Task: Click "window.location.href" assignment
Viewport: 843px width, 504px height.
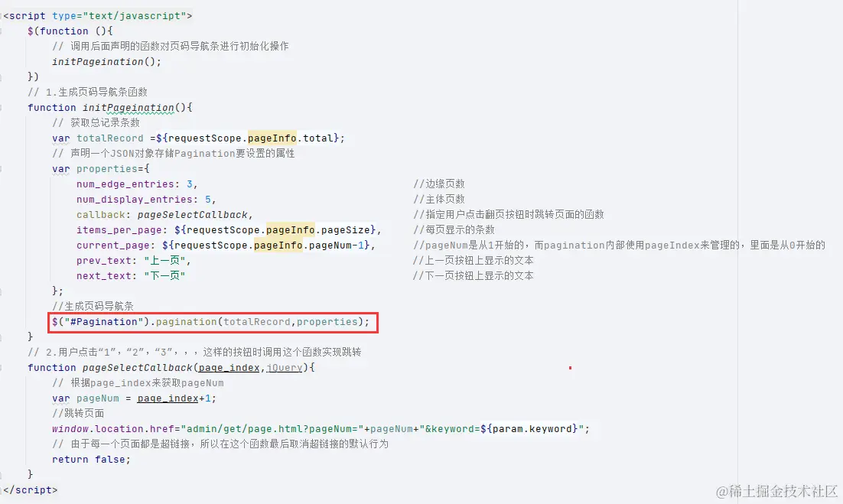Action: [113, 429]
